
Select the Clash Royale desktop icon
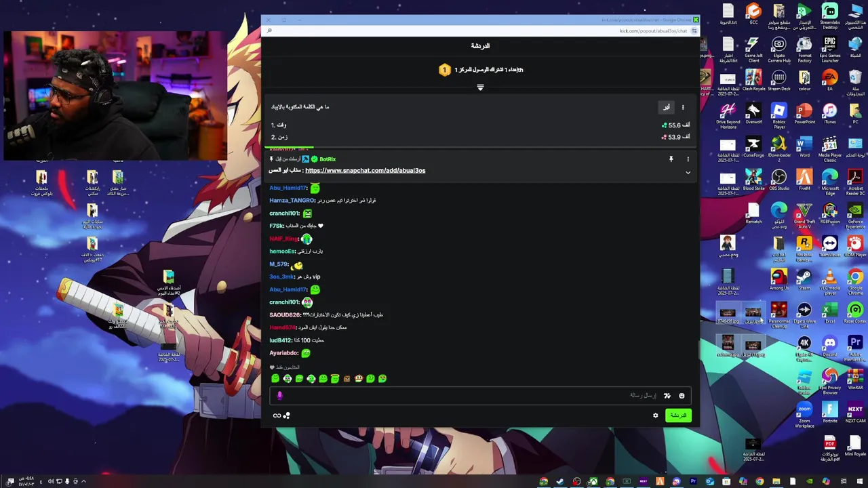(x=753, y=79)
